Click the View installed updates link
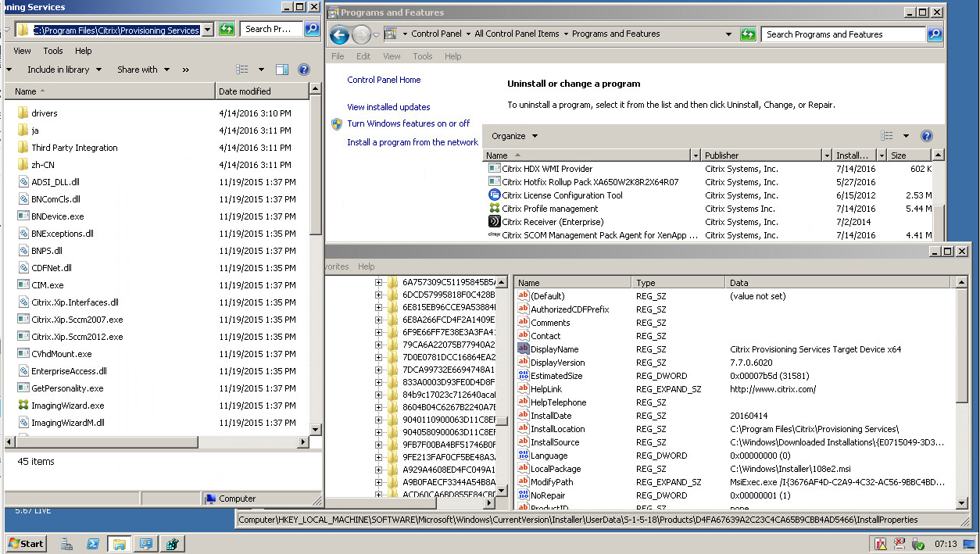This screenshot has height=554, width=980. click(x=388, y=107)
